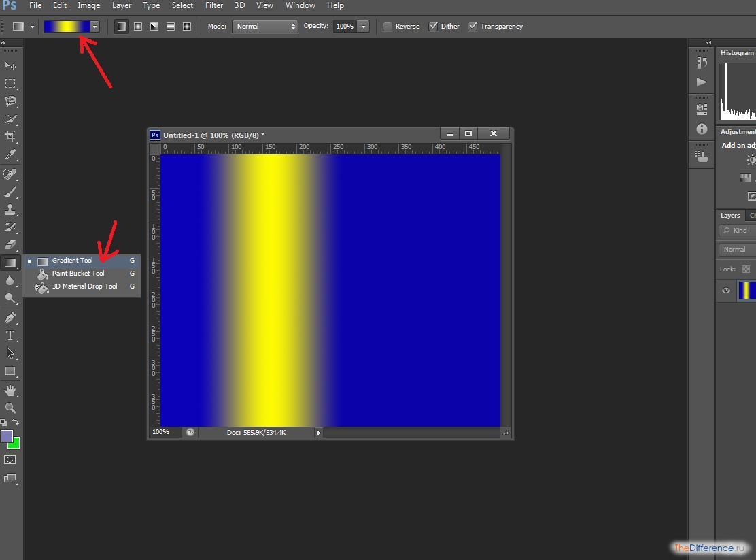This screenshot has width=756, height=560.
Task: Select the History Brush tool
Action: [x=10, y=227]
